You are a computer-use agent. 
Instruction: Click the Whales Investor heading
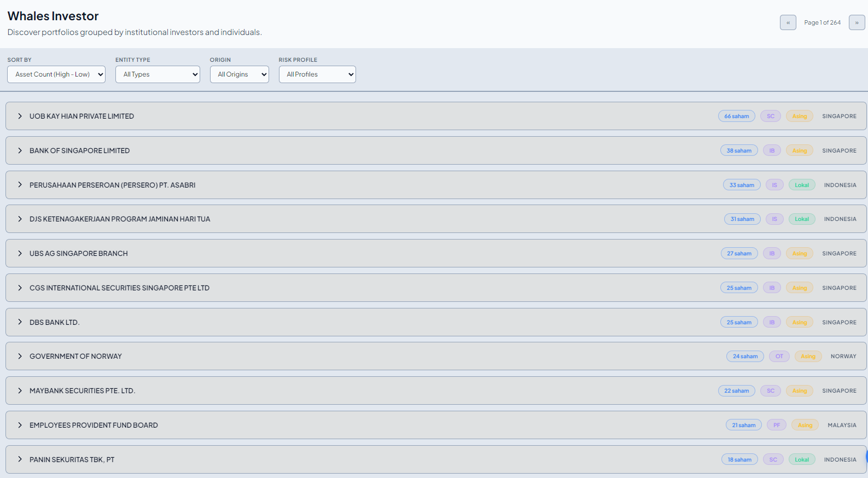[53, 16]
